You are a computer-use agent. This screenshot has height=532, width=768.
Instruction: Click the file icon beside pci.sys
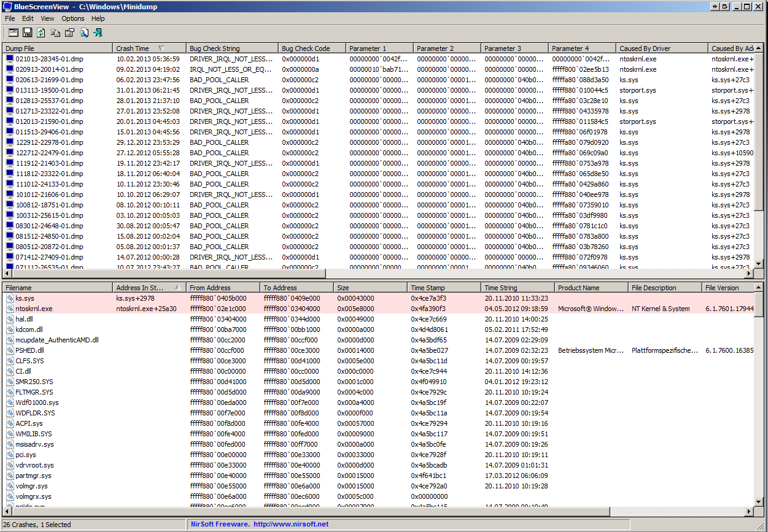pyautogui.click(x=10, y=455)
